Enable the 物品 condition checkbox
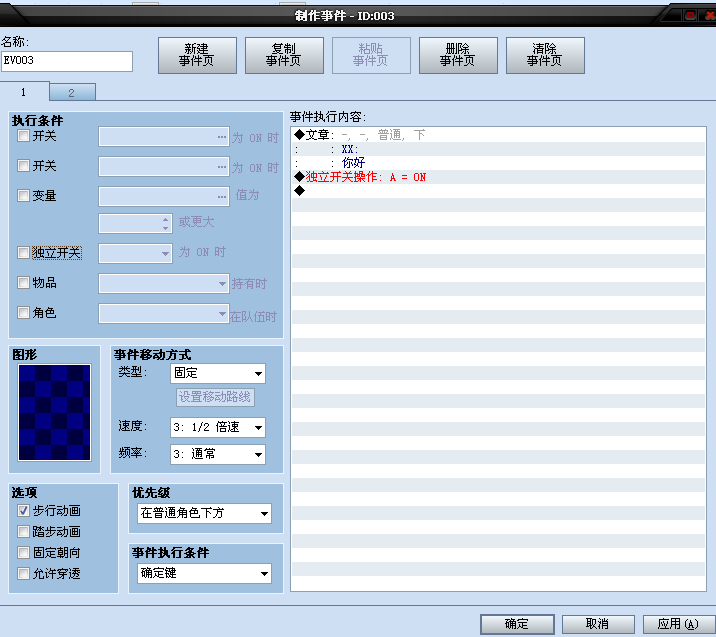Viewport: 716px width, 637px height. click(23, 282)
